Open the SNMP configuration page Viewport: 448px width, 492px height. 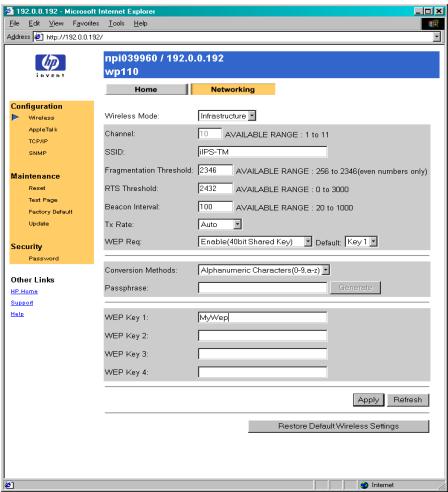coord(38,153)
